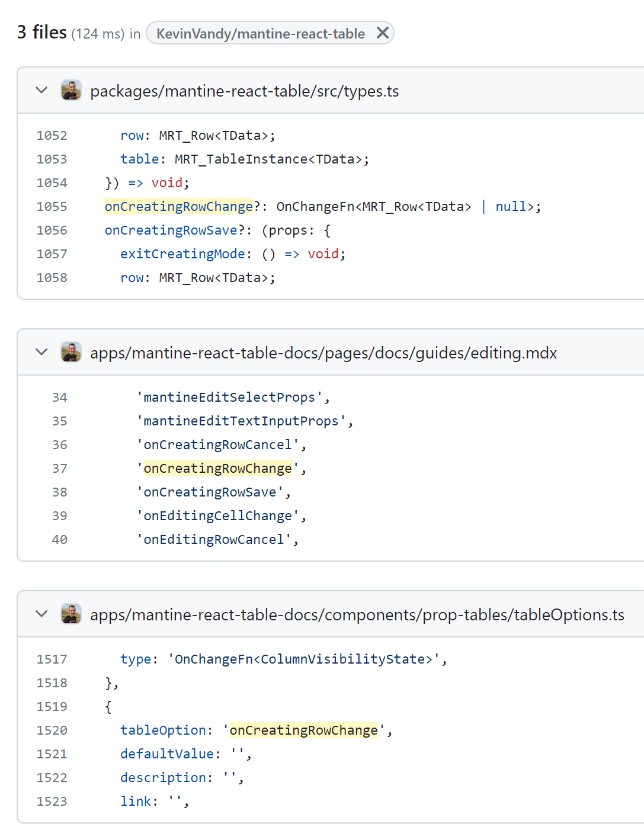The height and width of the screenshot is (836, 644).
Task: Jump to line 1054 in types.ts
Action: [x=52, y=183]
